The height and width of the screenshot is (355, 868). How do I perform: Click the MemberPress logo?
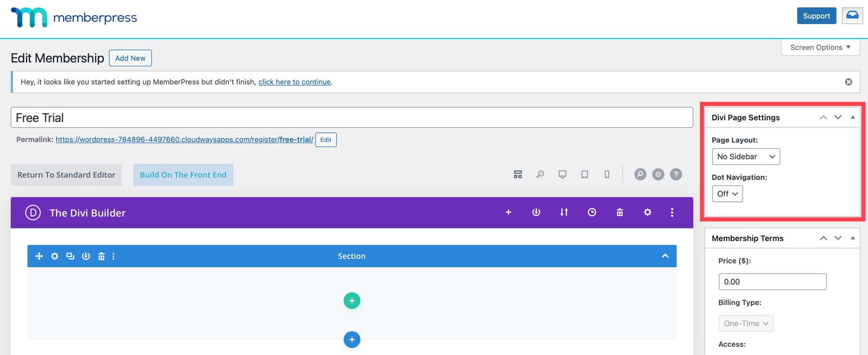click(x=74, y=17)
